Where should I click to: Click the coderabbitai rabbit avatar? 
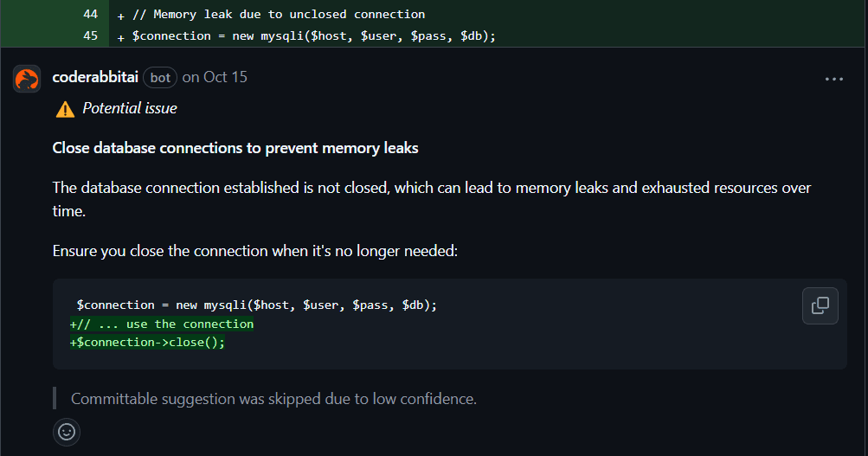point(27,78)
